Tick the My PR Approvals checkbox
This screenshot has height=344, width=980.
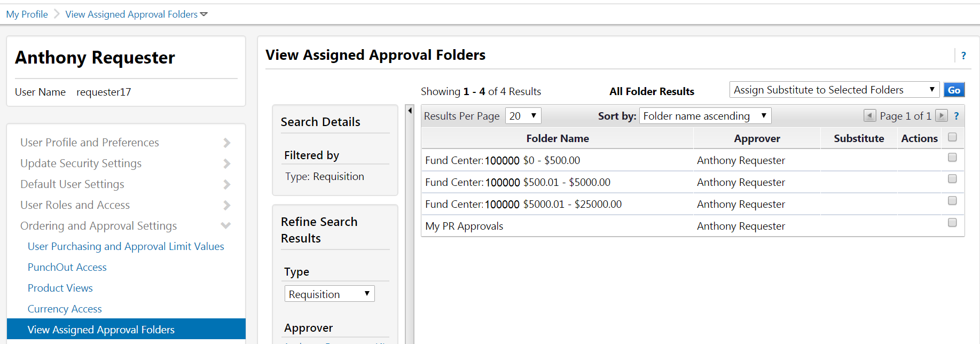coord(952,223)
